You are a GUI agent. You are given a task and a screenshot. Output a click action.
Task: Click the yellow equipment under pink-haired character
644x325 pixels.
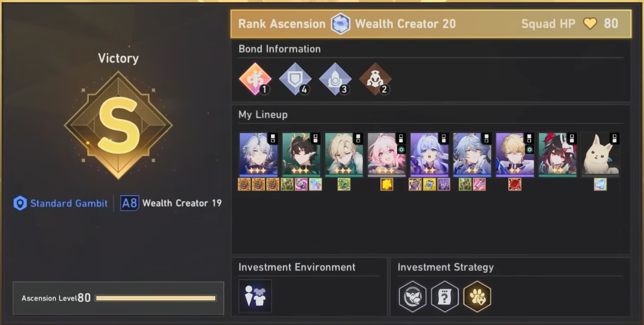pos(387,184)
